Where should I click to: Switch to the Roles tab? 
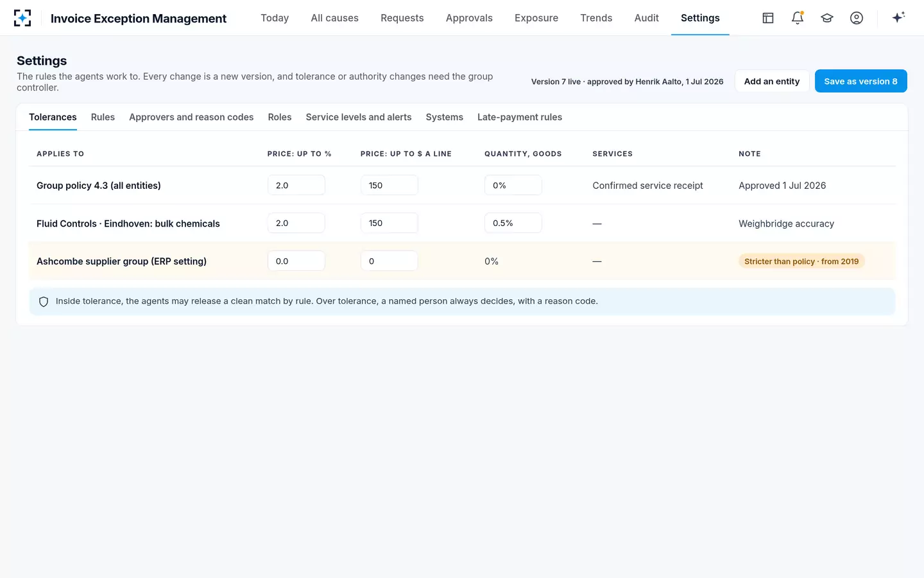(x=280, y=117)
